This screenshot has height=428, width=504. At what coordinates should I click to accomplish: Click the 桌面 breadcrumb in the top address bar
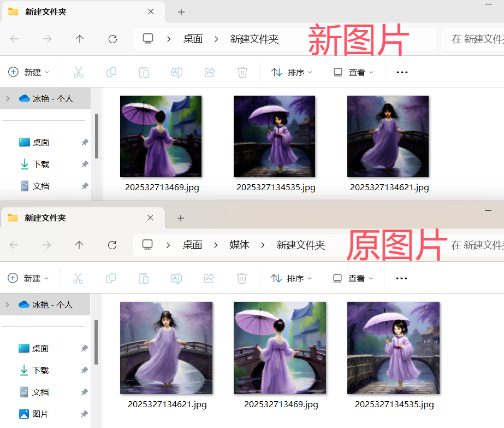[193, 39]
